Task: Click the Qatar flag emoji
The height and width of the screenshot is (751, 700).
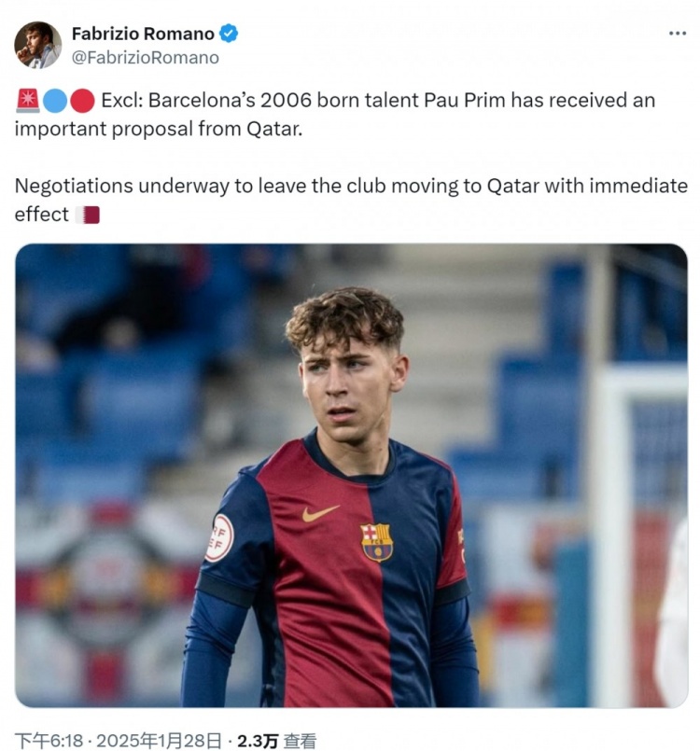Action: coord(88,216)
